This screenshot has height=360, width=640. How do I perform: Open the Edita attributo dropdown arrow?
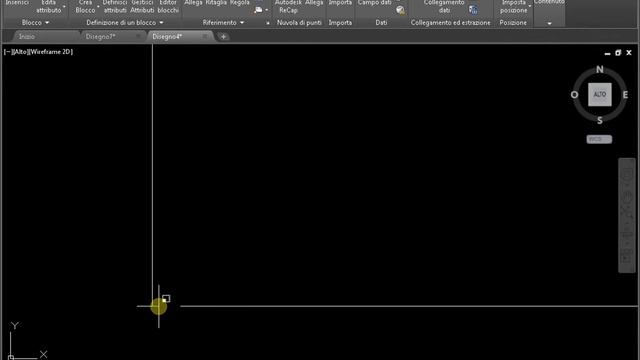tap(64, 6)
